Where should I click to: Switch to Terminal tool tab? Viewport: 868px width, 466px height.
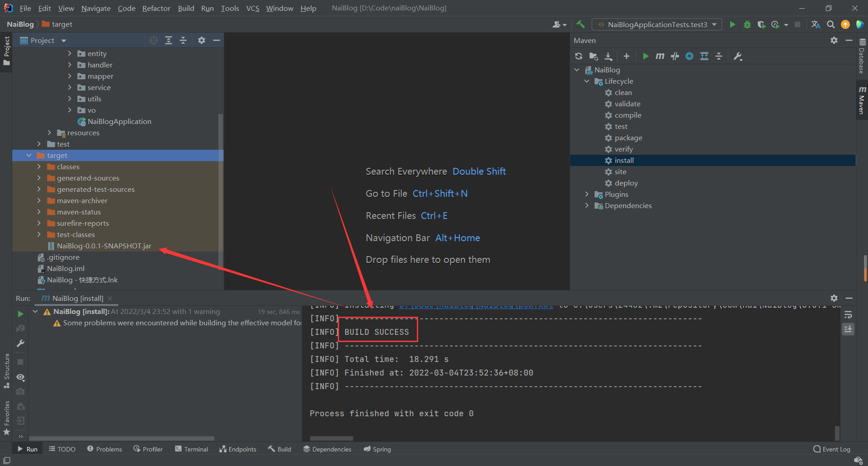(x=191, y=449)
